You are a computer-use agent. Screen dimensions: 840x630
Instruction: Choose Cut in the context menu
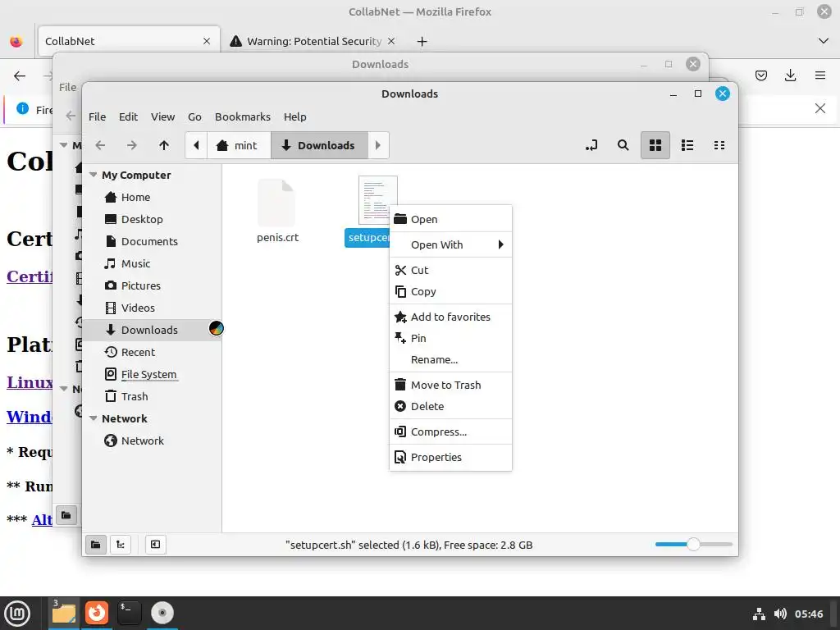(450, 270)
